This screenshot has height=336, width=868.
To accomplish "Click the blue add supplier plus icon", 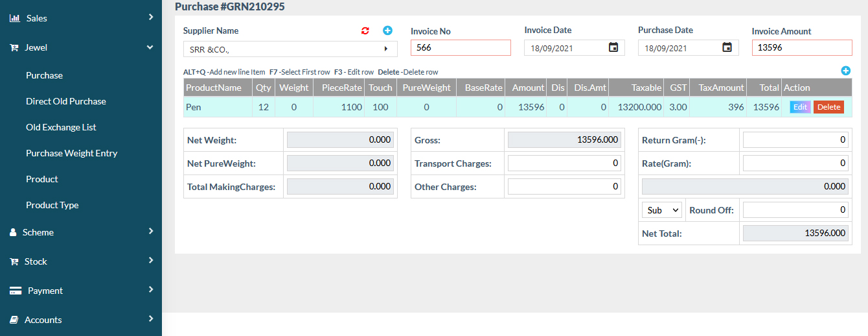I will (387, 30).
